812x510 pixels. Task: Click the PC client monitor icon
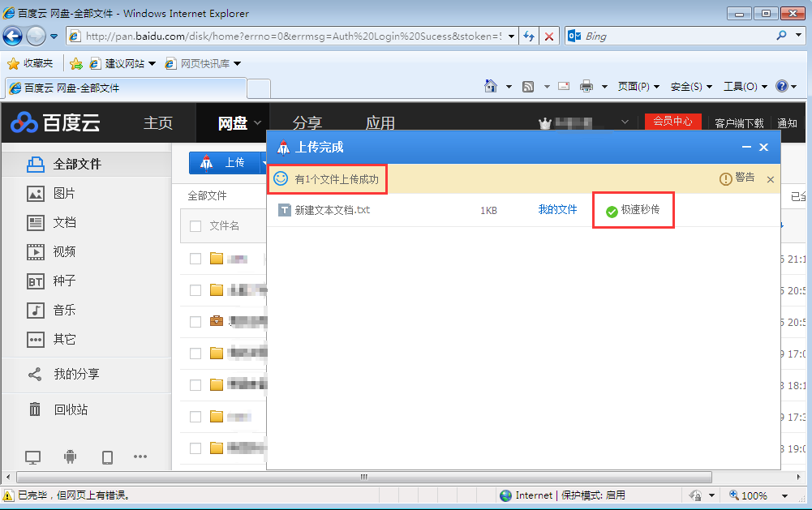click(33, 457)
